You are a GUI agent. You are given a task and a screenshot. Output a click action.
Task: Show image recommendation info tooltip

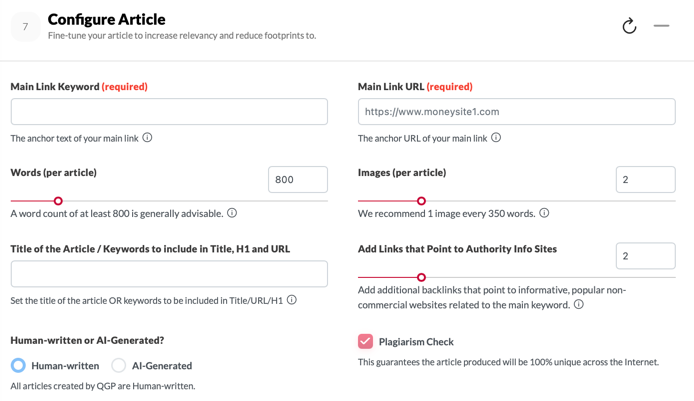pyautogui.click(x=544, y=213)
